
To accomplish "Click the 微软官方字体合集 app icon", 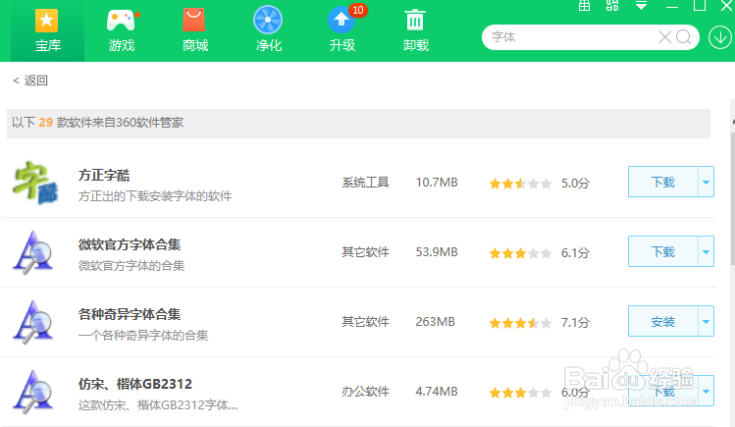I will click(33, 253).
